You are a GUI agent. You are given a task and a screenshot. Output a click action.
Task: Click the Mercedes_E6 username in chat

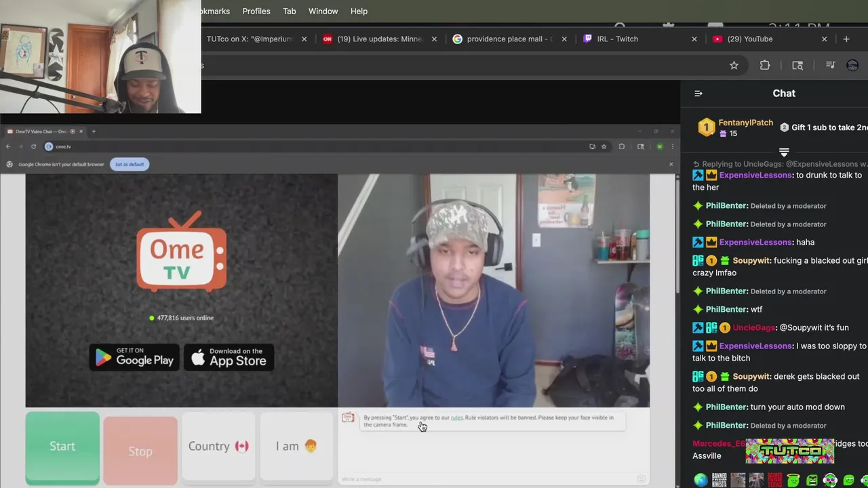(719, 443)
